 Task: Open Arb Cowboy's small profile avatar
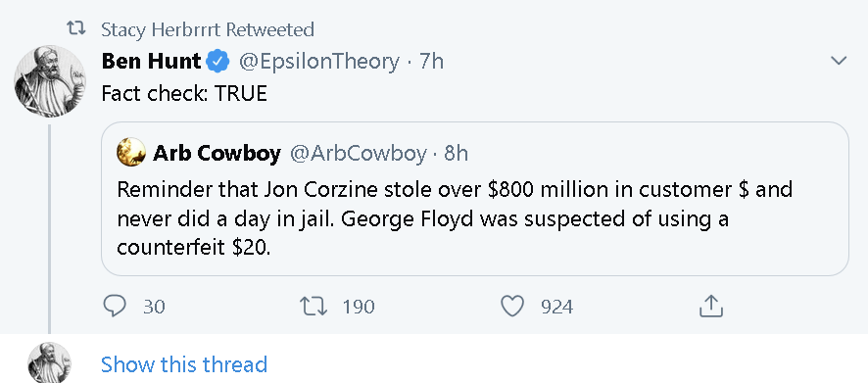(x=131, y=152)
